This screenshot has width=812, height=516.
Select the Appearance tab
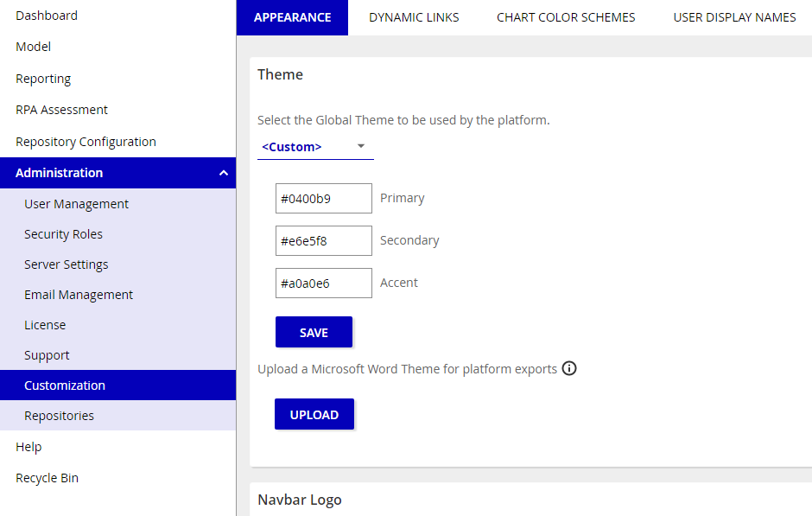[x=292, y=17]
